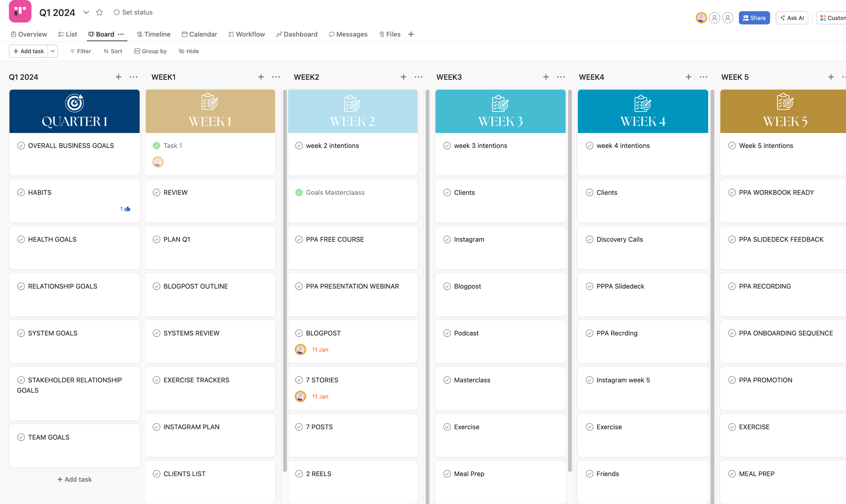Click the blue Share button

[x=754, y=18]
